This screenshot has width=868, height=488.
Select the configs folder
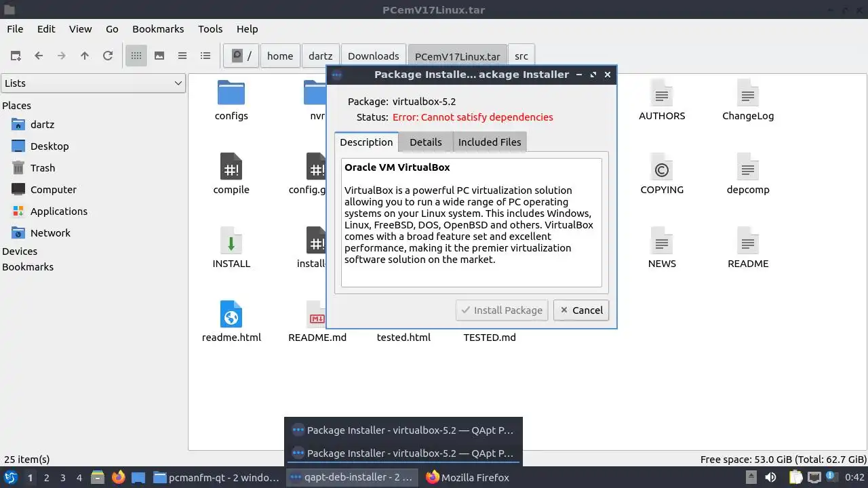231,100
